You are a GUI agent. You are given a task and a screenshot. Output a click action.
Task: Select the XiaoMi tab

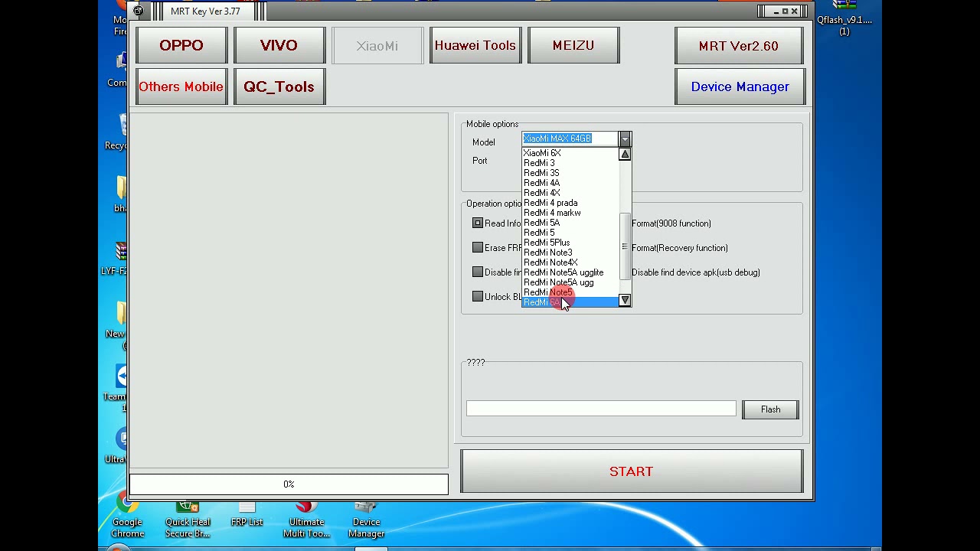click(x=377, y=46)
